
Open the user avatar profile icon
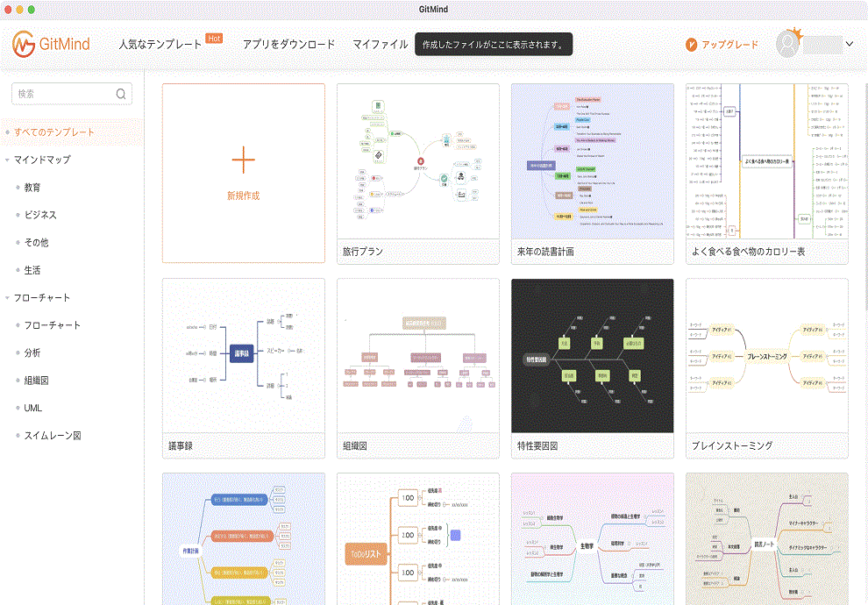coord(787,45)
